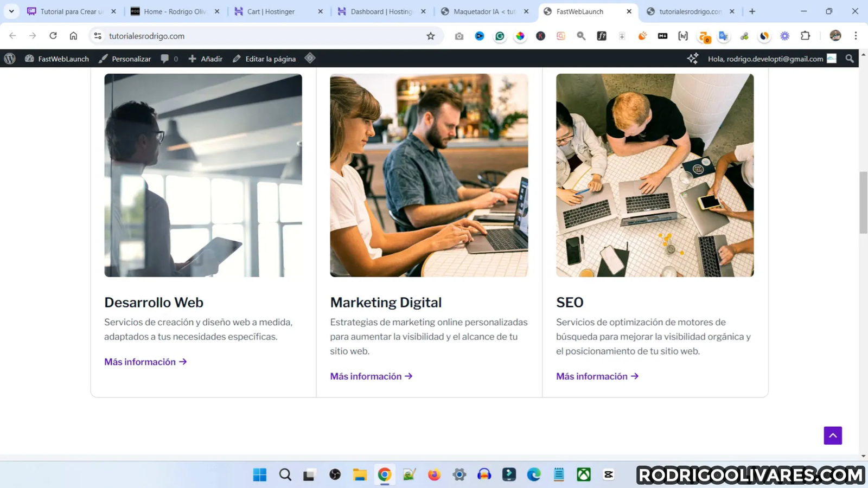Expand the tab search dropdown arrow
The width and height of the screenshot is (868, 488).
(11, 11)
